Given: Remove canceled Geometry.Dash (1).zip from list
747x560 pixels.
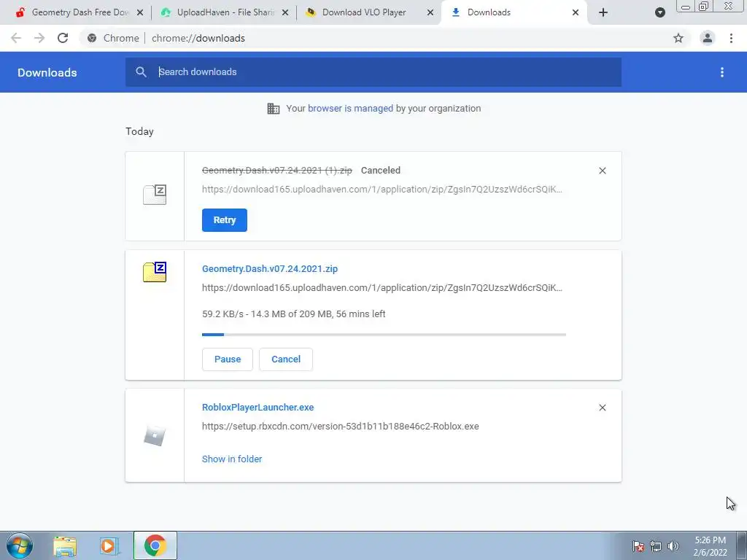Looking at the screenshot, I should pyautogui.click(x=603, y=171).
